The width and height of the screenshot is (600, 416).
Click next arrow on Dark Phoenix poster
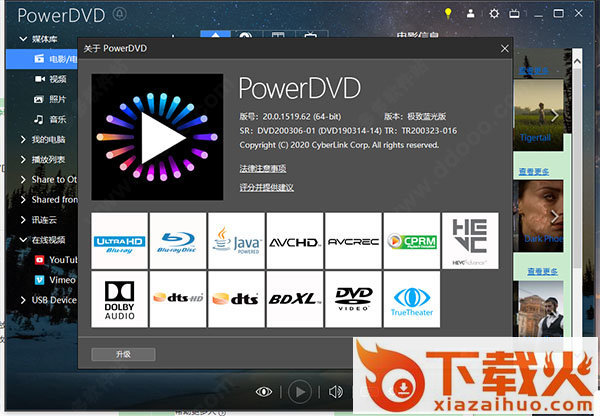[x=555, y=217]
